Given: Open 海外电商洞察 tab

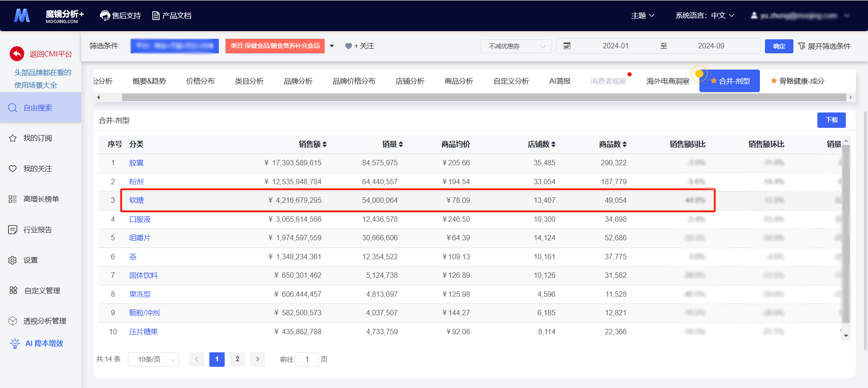Looking at the screenshot, I should [668, 81].
